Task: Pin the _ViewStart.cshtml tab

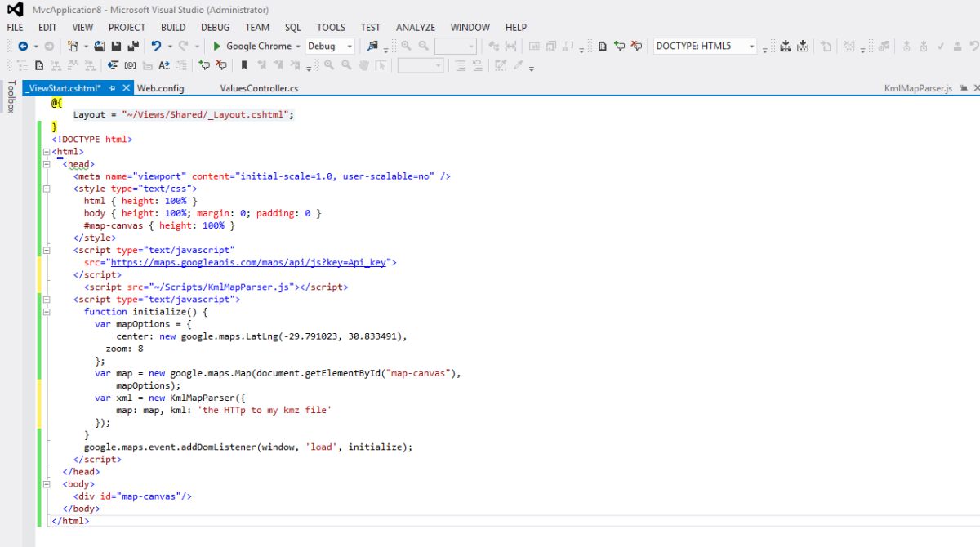Action: pyautogui.click(x=113, y=88)
